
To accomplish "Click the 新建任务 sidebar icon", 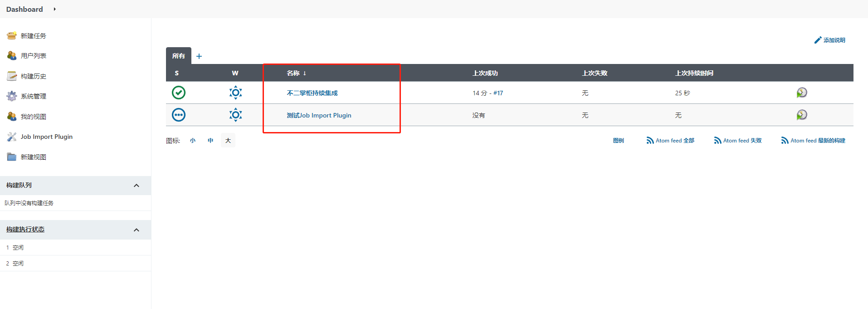I will [12, 36].
